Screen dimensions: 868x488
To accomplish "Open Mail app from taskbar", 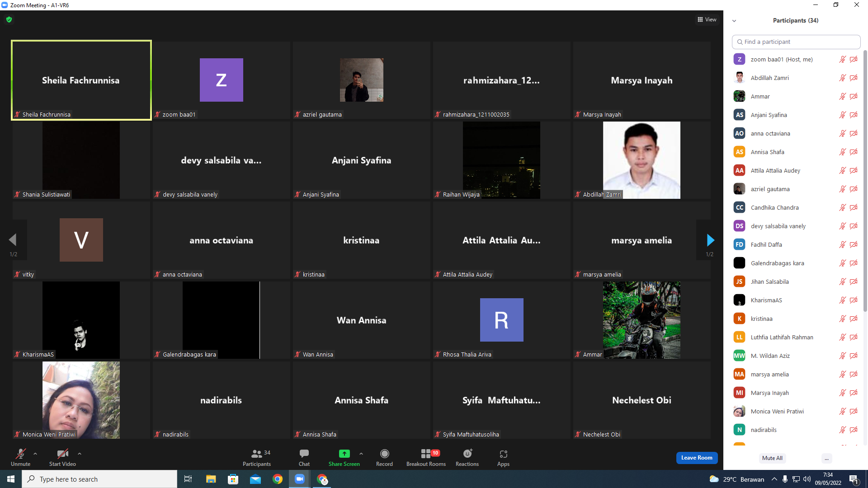I will 255,479.
